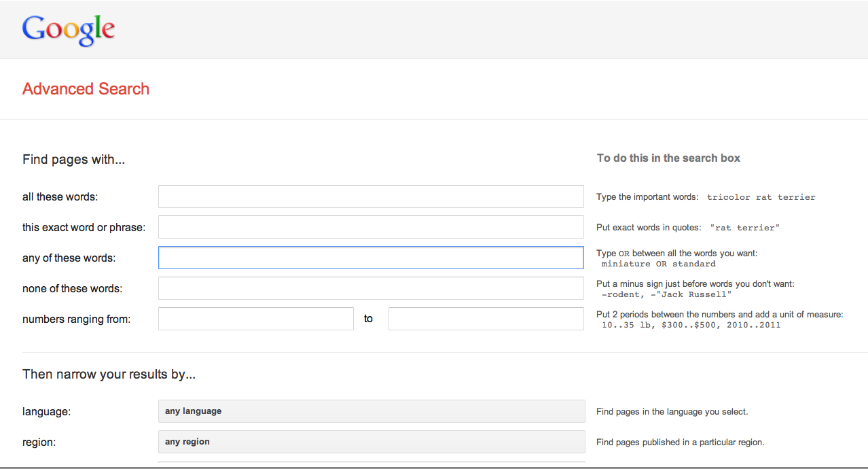
Task: Click into the "any of these words" field
Action: 371,258
